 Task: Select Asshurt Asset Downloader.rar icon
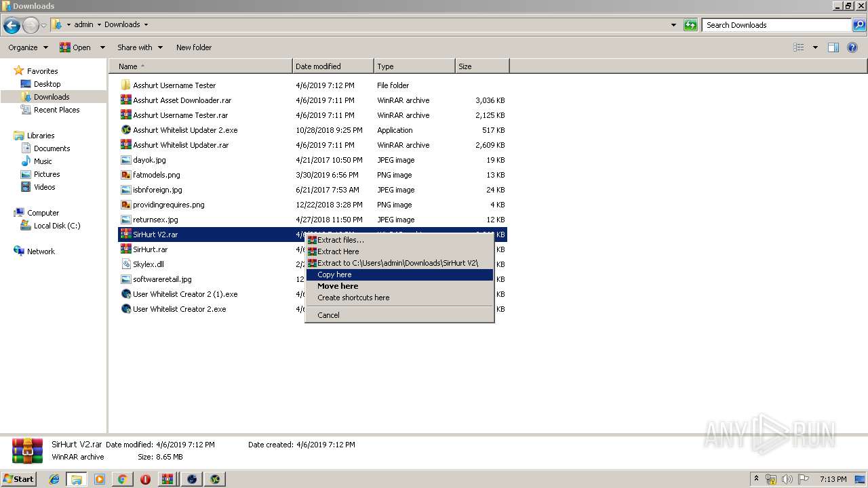coord(125,100)
